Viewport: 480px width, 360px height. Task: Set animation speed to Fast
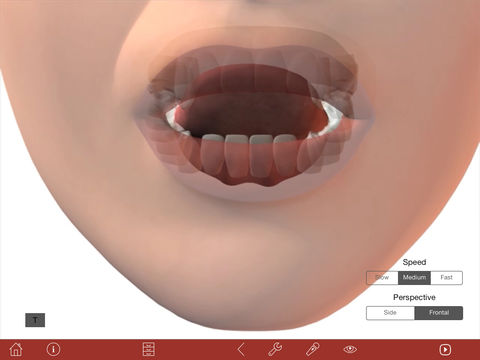[446, 278]
